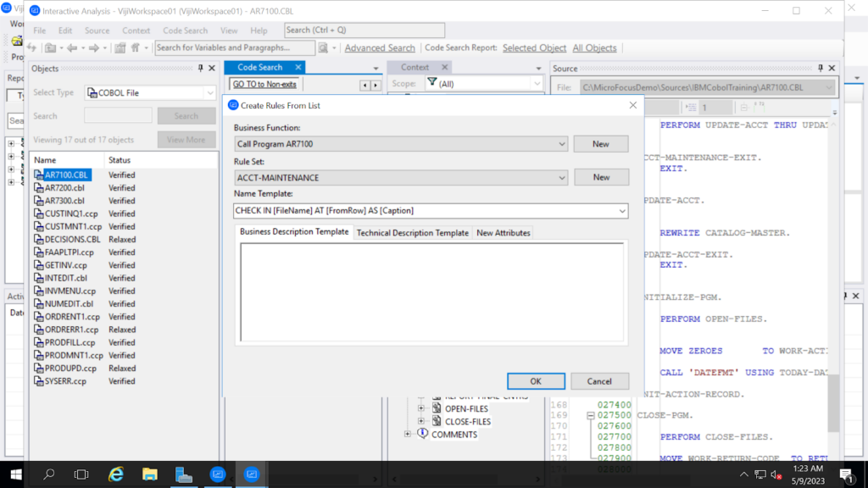Switch to Business Description Template tab
This screenshot has height=488, width=868.
[294, 232]
